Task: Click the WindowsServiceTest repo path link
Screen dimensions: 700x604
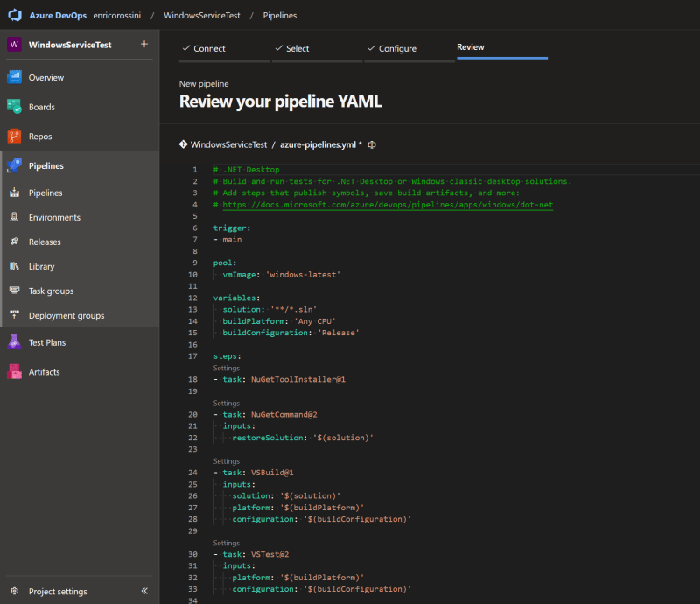Action: coord(228,144)
